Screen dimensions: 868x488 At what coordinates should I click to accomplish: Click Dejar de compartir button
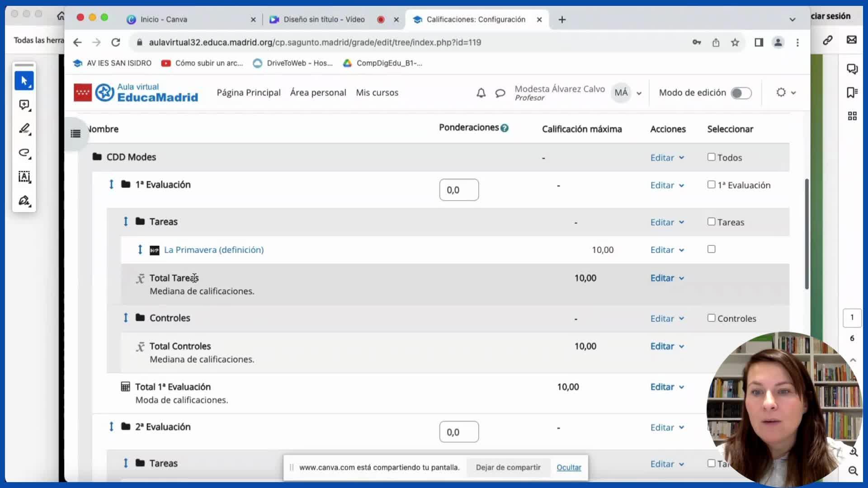(x=508, y=467)
